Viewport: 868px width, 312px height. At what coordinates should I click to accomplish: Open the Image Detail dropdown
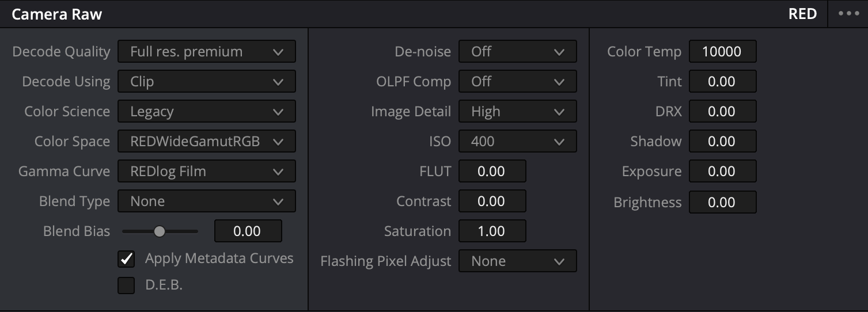(x=517, y=112)
